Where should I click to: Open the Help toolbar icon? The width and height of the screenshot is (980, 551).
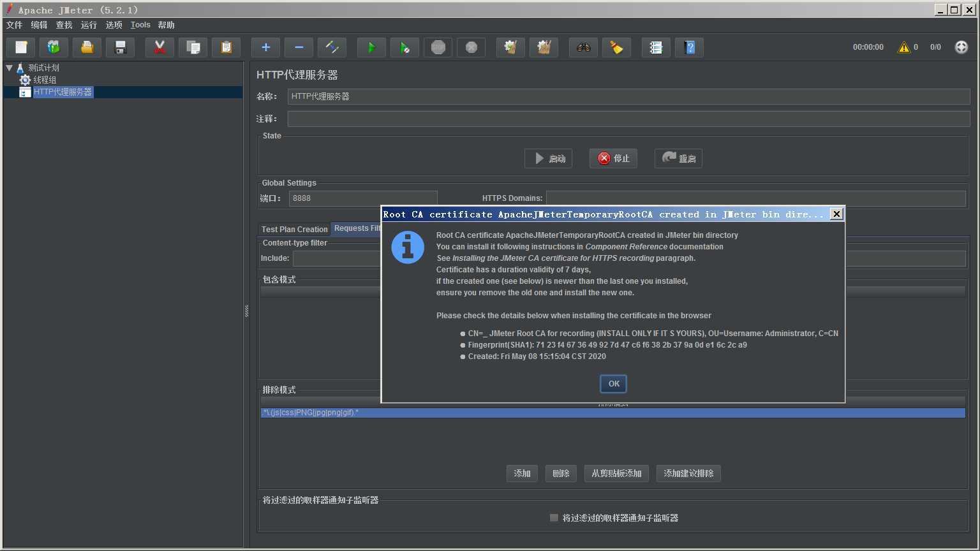coord(690,47)
